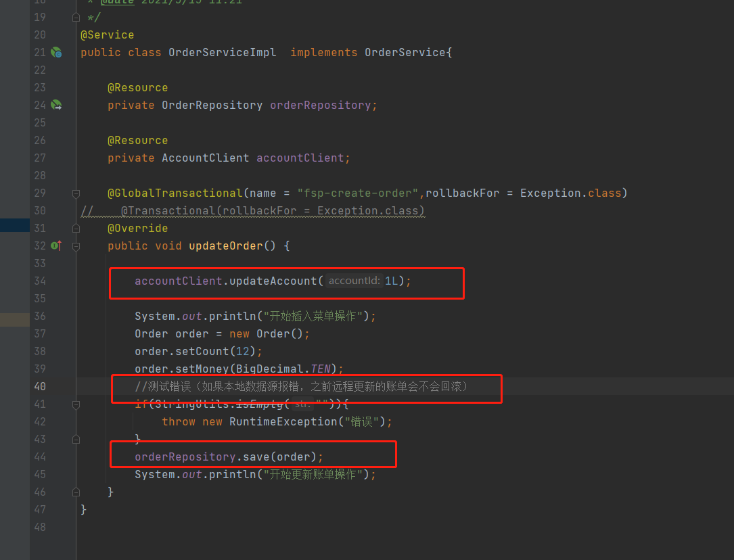Click the commented-out @Transactional line
This screenshot has height=560, width=734.
[x=253, y=211]
